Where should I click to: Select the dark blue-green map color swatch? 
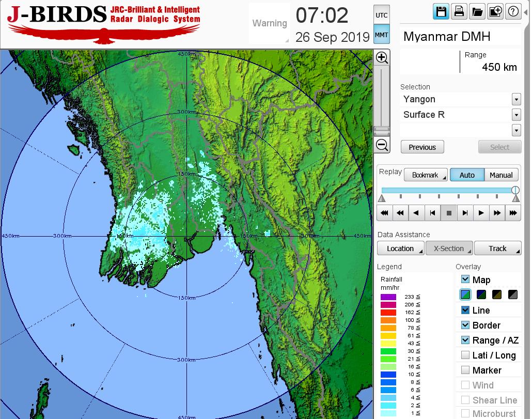[x=482, y=295]
